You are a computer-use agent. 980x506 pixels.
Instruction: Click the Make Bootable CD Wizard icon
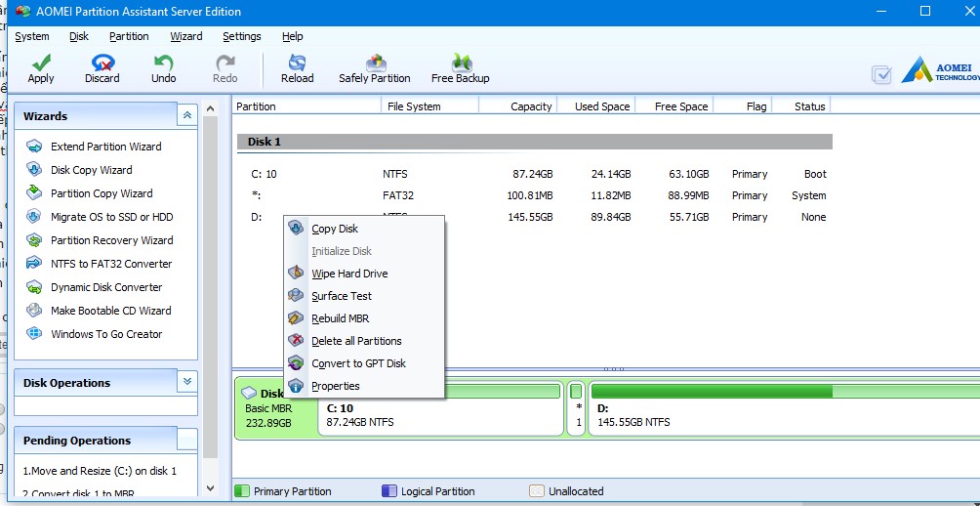pyautogui.click(x=34, y=311)
